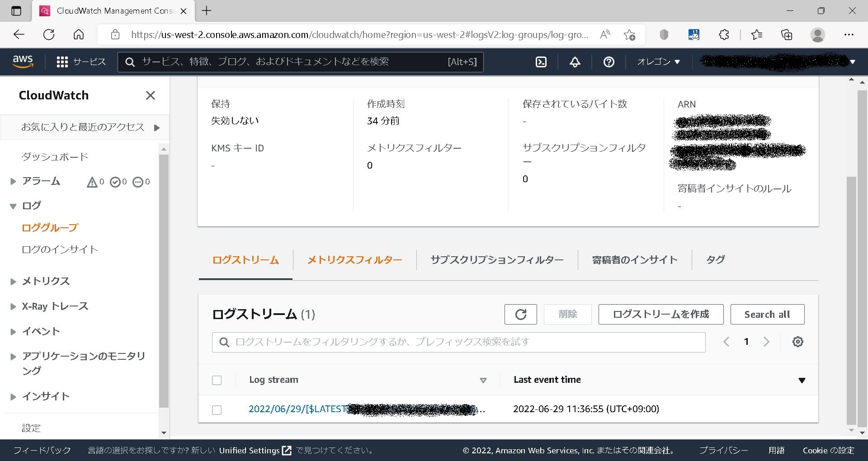Switch to メトリクスフィルター tab
Viewport: 868px width, 461px height.
click(355, 260)
